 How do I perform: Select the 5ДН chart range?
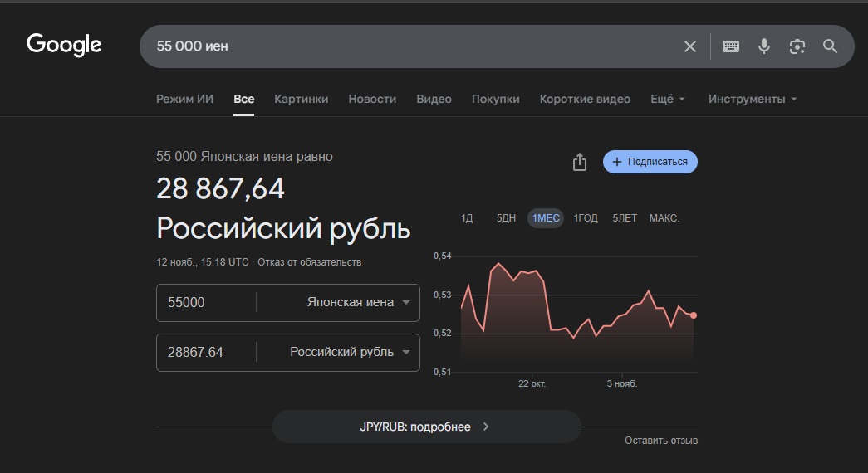(506, 218)
